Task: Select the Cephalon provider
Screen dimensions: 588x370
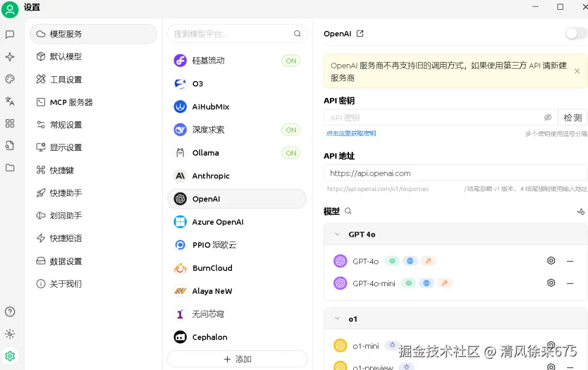Action: coord(237,337)
